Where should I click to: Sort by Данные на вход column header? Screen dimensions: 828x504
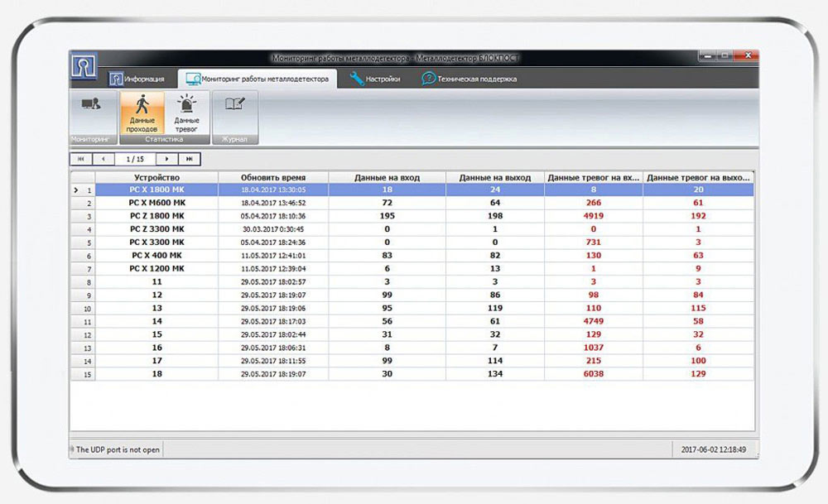coord(387,177)
